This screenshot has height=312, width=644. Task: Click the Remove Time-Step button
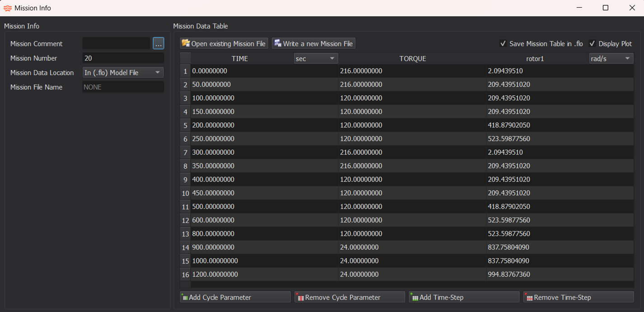pyautogui.click(x=578, y=297)
